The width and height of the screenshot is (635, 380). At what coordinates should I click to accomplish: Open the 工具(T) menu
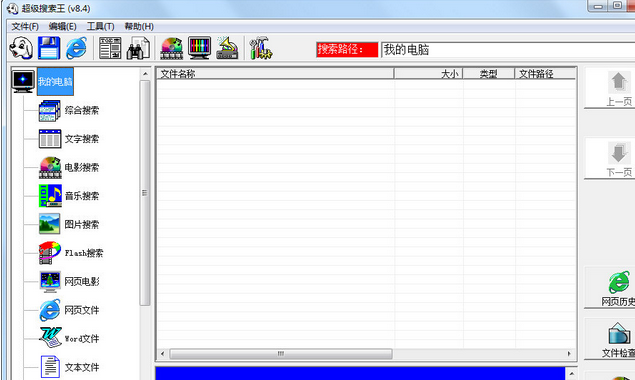click(x=100, y=26)
